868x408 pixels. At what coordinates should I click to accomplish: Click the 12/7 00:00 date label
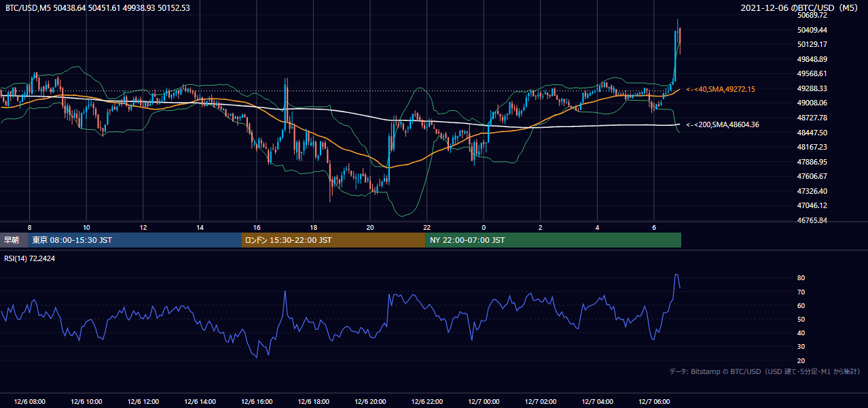tap(484, 401)
